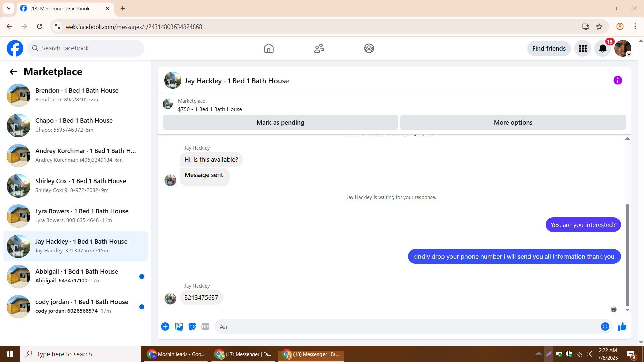Click the Jay Hackley chat title
Image resolution: width=644 pixels, height=362 pixels.
pyautogui.click(x=237, y=81)
